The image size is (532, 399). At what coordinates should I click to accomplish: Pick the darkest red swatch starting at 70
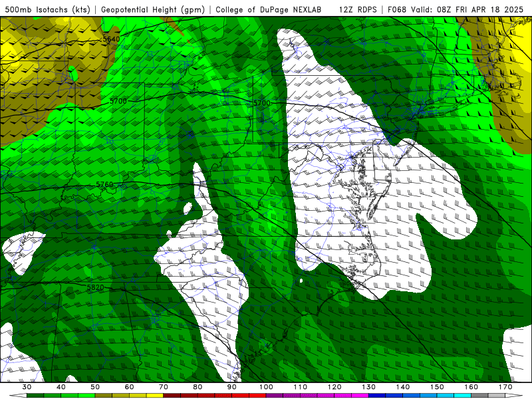coord(172,396)
